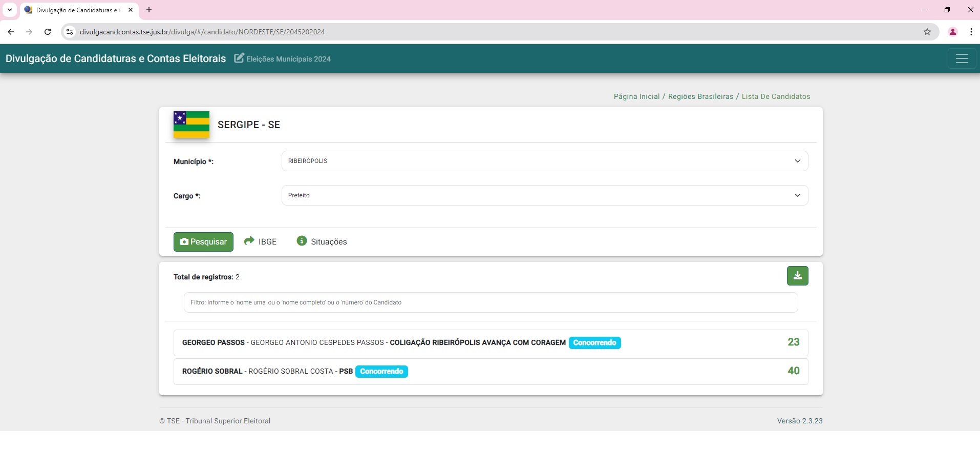Click the address bar URL
Screen dimensions: 980x449
[202, 32]
